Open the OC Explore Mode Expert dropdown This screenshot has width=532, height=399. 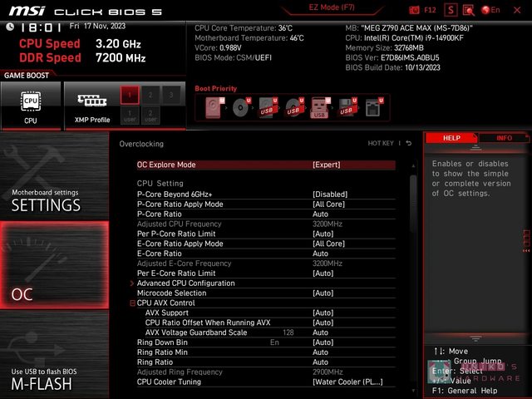coord(326,165)
